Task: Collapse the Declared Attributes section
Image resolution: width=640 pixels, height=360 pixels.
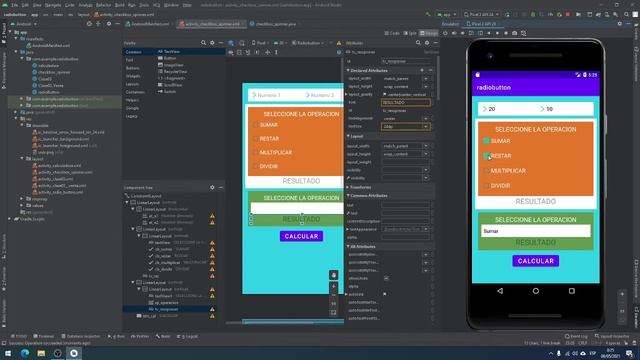Action: point(348,70)
